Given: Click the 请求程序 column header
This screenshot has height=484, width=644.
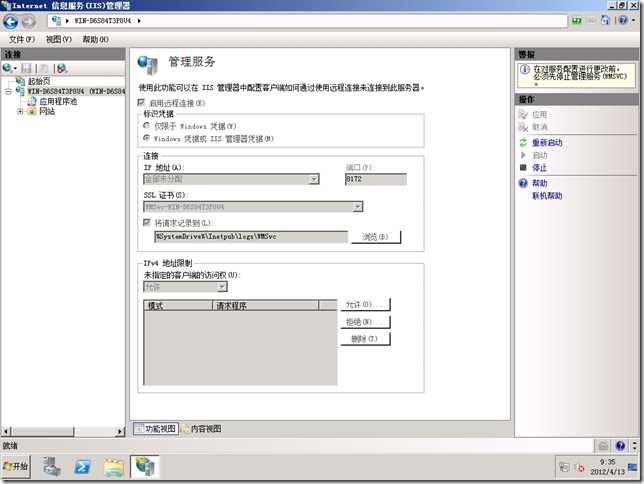Looking at the screenshot, I should [265, 305].
